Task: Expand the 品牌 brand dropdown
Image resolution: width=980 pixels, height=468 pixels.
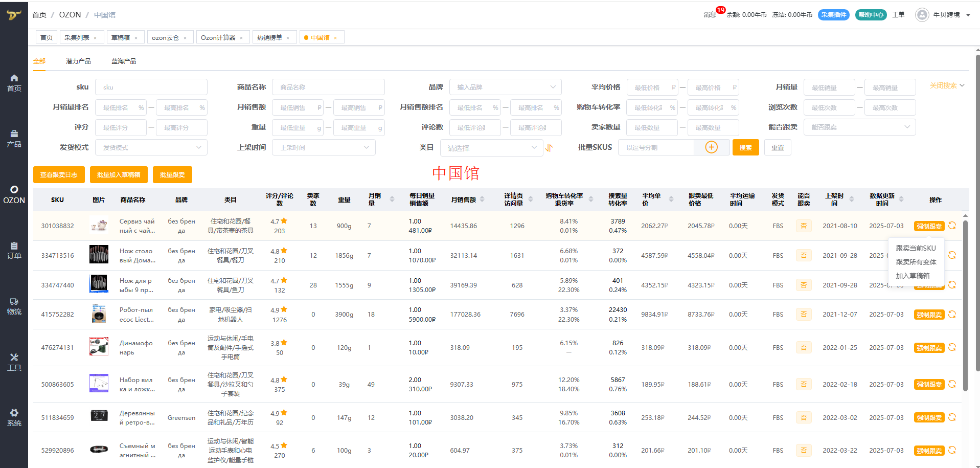Action: coord(505,87)
